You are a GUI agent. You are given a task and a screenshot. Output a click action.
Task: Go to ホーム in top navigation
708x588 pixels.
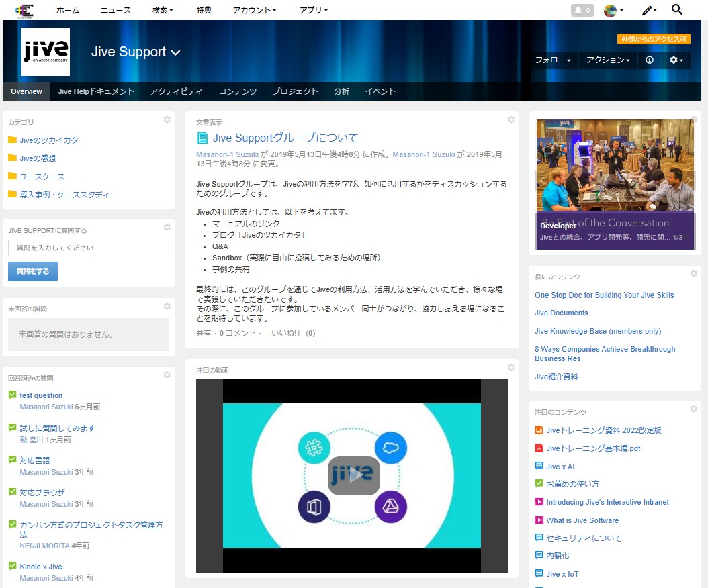[68, 10]
